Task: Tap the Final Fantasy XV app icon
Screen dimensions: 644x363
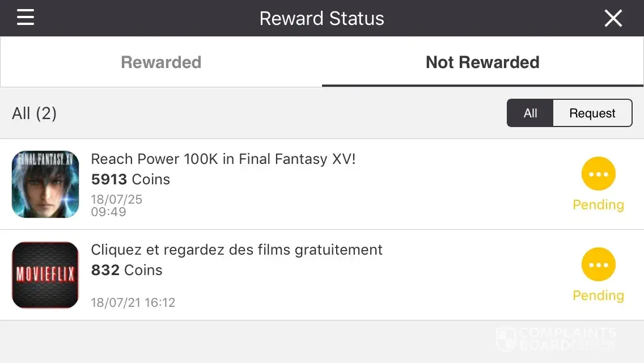Action: click(45, 184)
